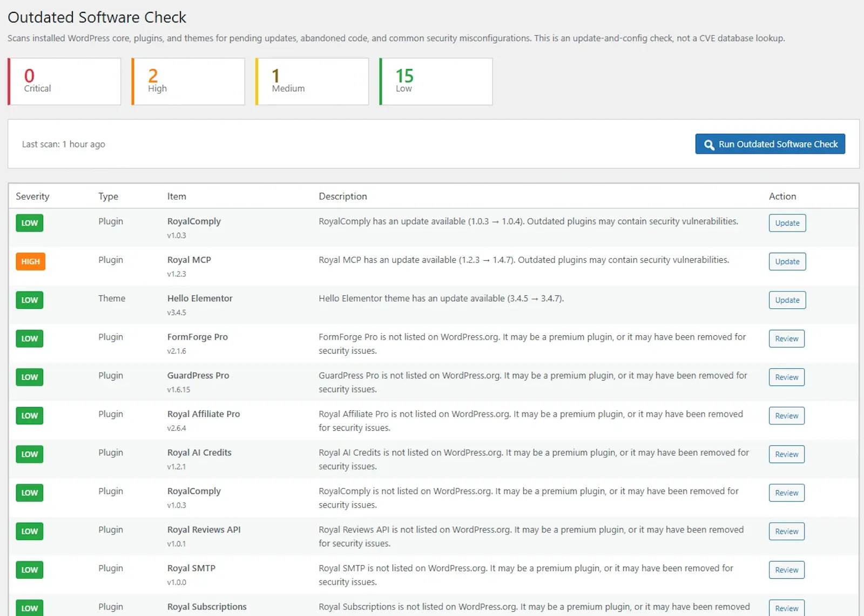Screen dimensions: 864x616
Task: Click the Last scan: 1 hour ago text
Action: 64,144
